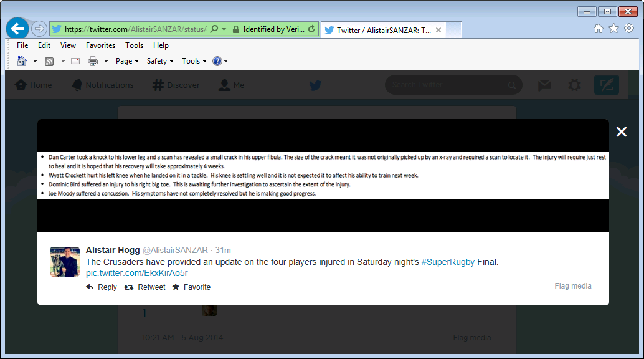Open the Twitter settings gear

pyautogui.click(x=575, y=85)
